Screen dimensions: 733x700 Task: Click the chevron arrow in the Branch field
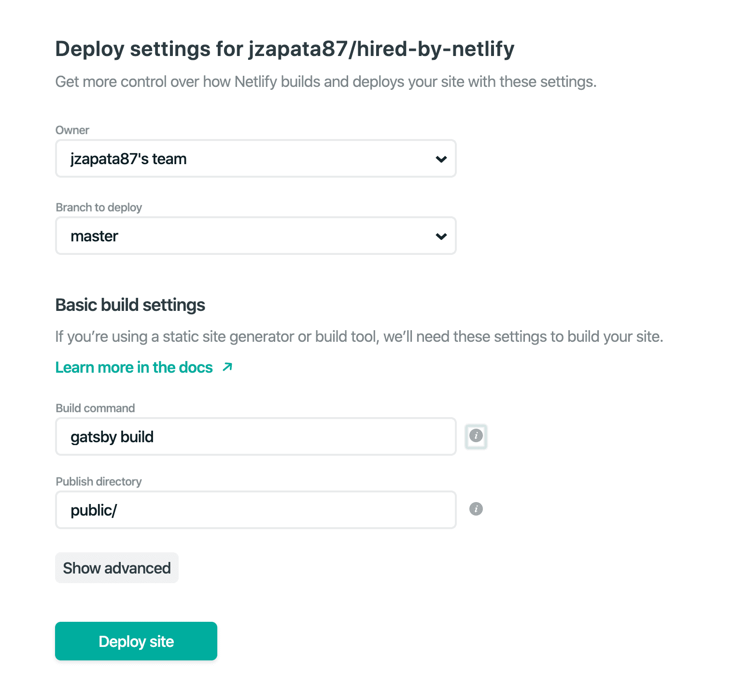click(441, 236)
